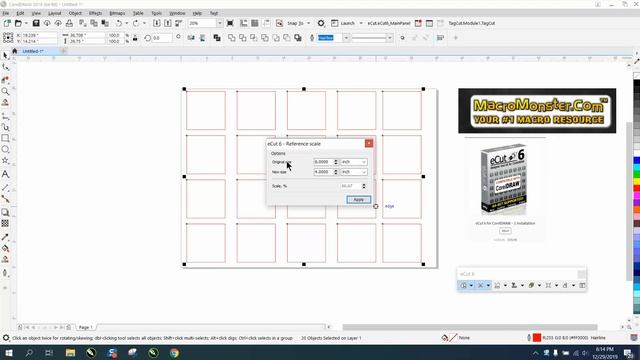Open the Launch dropdown arrow

point(361,23)
